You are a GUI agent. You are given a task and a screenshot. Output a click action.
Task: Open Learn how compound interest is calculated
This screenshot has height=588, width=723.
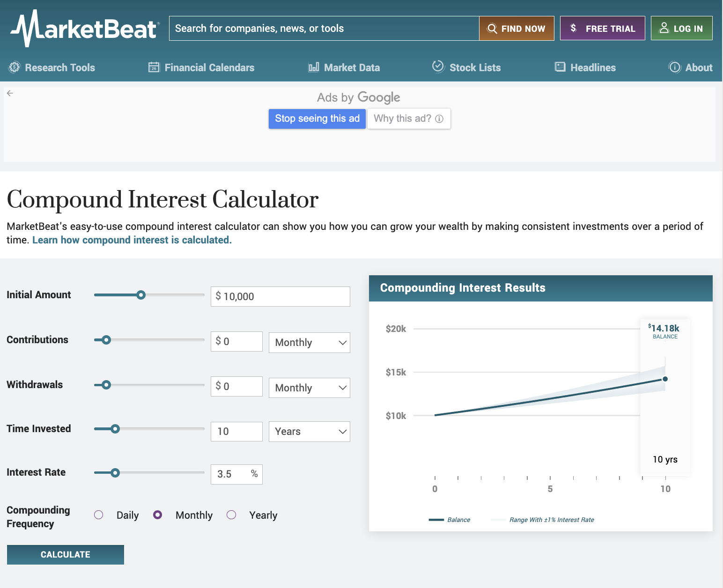tap(132, 240)
